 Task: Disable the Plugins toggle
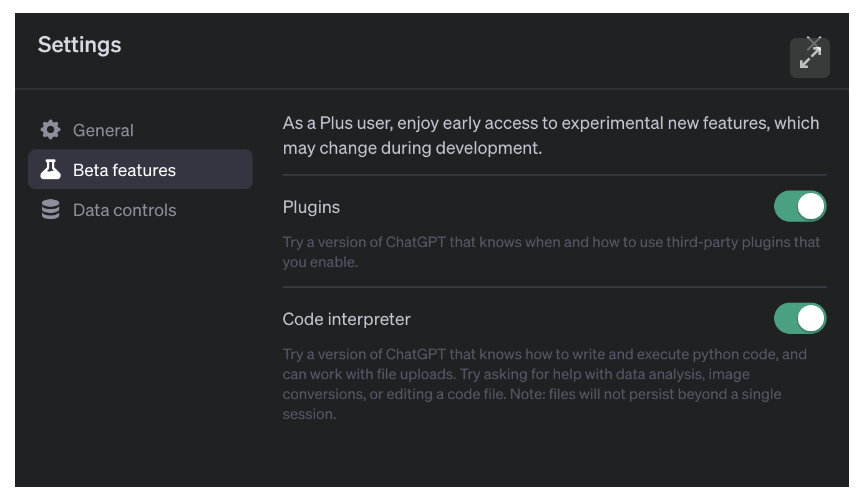(800, 207)
